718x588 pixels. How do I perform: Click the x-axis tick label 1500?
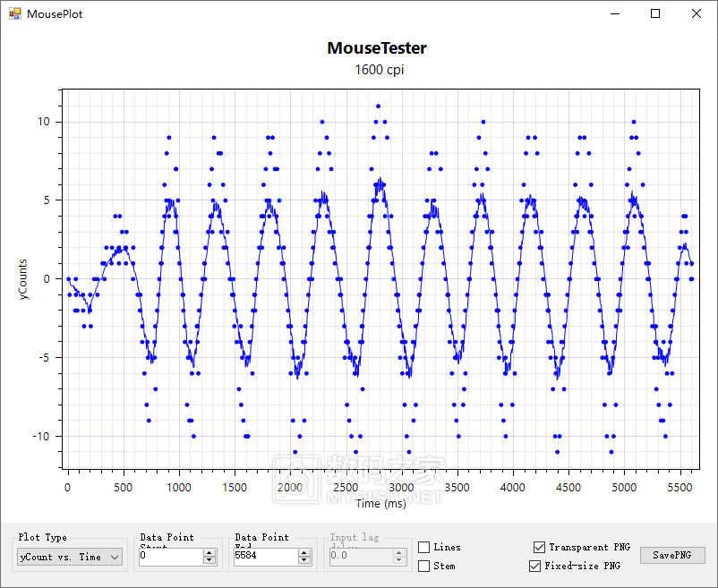(235, 488)
